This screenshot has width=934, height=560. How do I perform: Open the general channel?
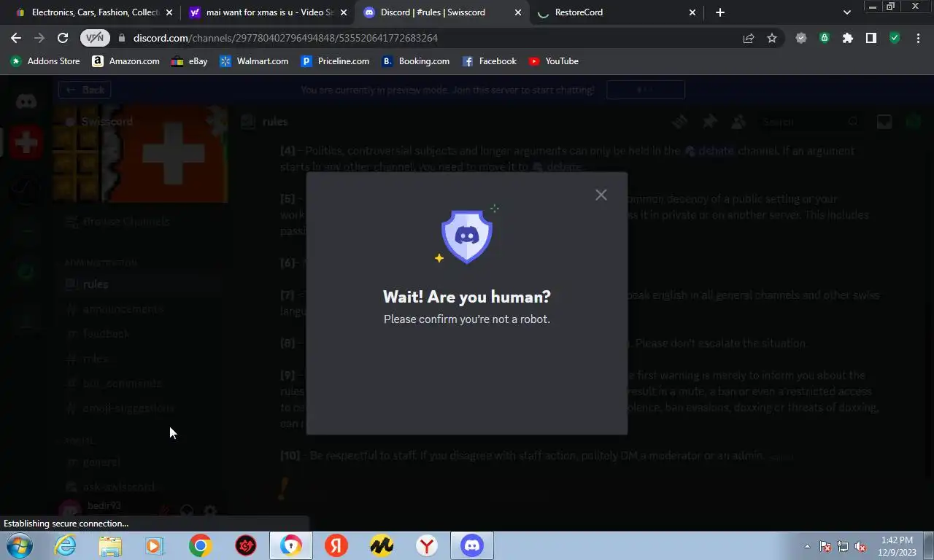coord(140,462)
